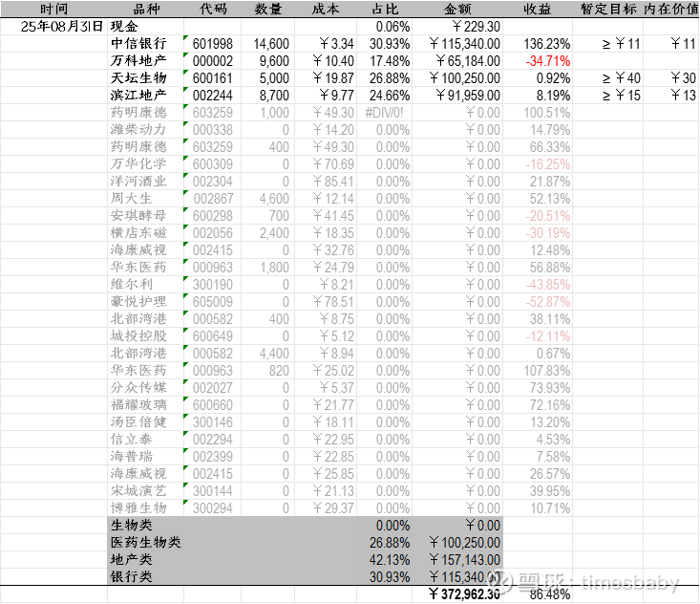Select the 万华化学 name cell
This screenshot has height=604, width=700.
pyautogui.click(x=145, y=164)
